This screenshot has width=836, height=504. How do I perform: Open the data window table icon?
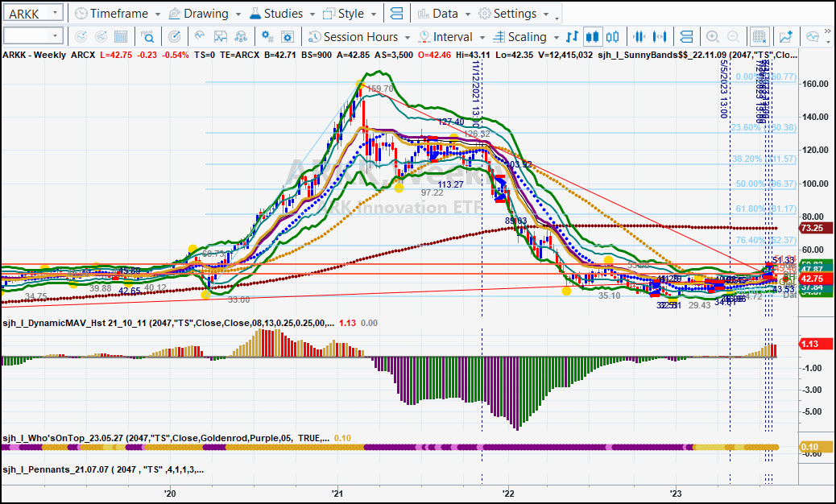coord(121,37)
